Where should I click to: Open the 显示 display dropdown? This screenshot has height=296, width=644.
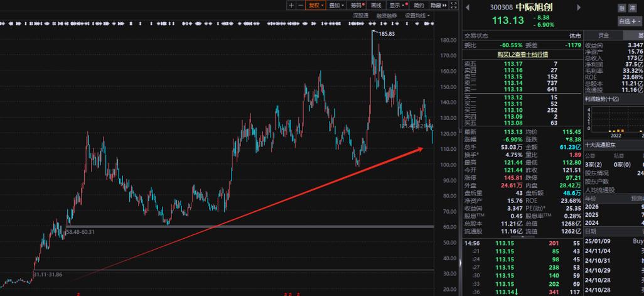[397, 6]
